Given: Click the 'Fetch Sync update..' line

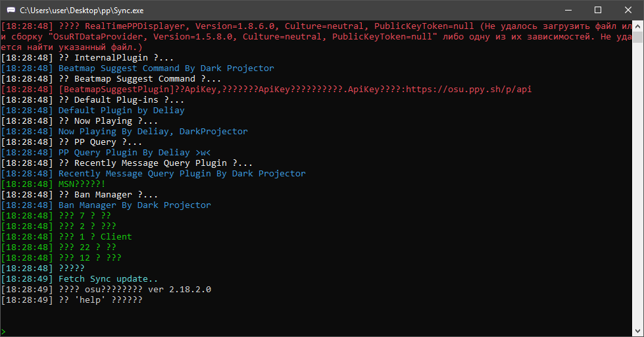Looking at the screenshot, I should point(80,279).
